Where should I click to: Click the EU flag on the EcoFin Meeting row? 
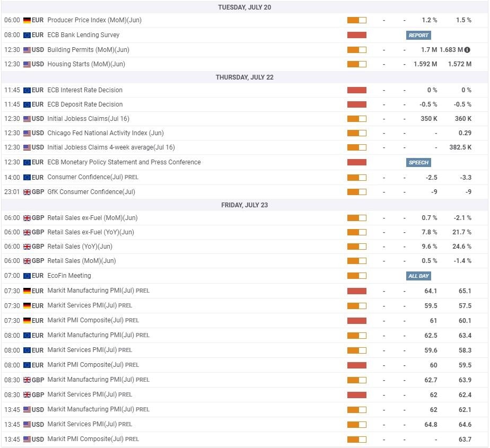[x=27, y=276]
